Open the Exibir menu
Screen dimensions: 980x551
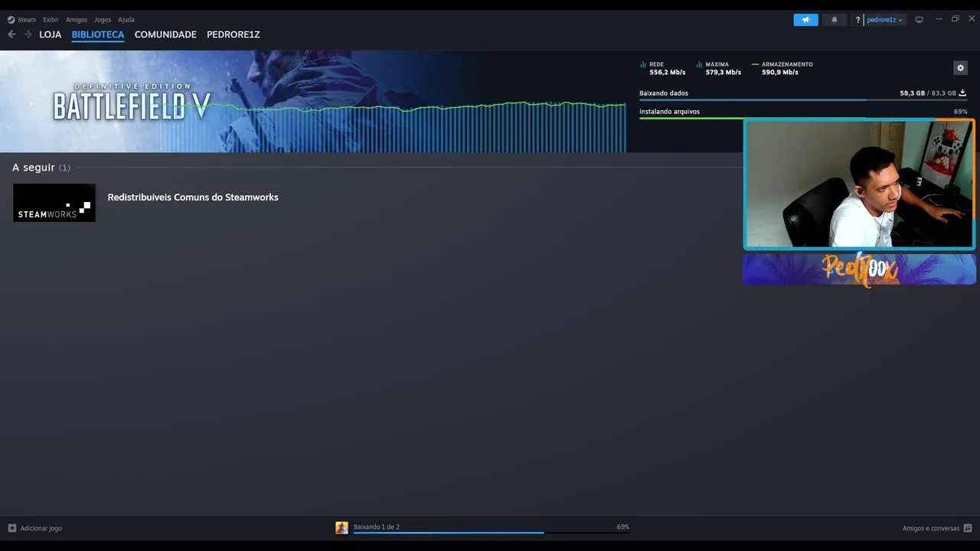point(51,20)
